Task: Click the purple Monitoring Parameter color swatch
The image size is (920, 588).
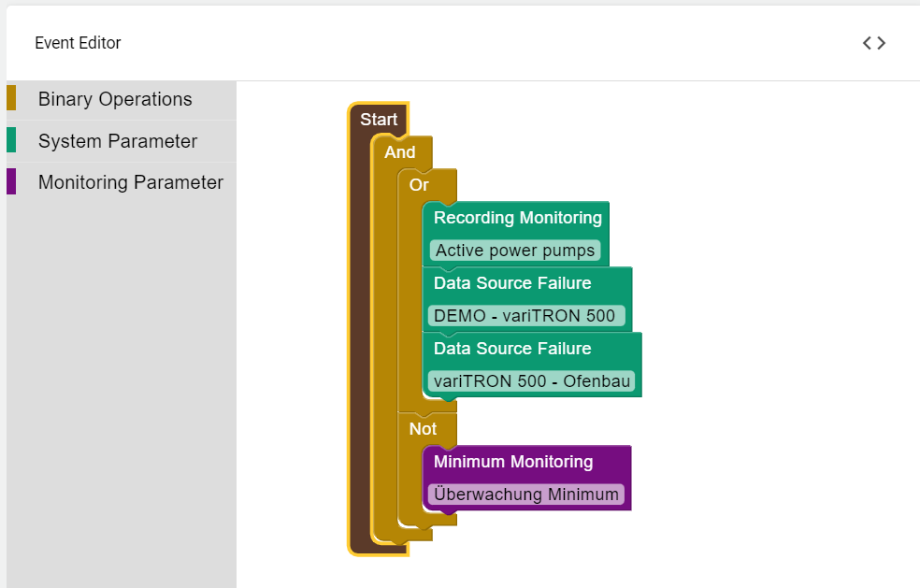Action: 11,181
